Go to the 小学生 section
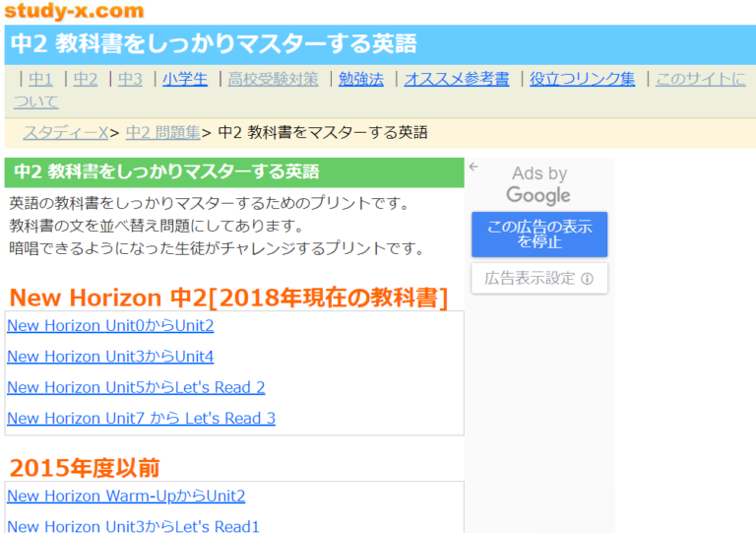756x533 pixels. [185, 79]
